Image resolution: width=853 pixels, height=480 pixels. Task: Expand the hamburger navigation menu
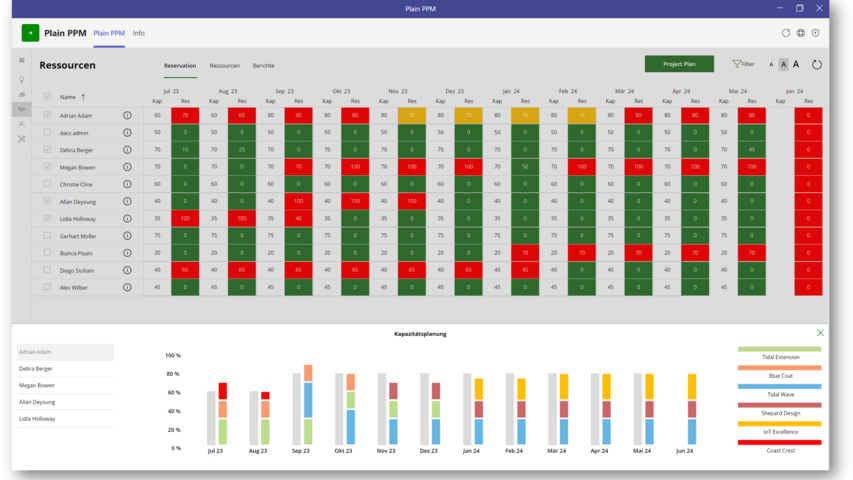pyautogui.click(x=21, y=61)
